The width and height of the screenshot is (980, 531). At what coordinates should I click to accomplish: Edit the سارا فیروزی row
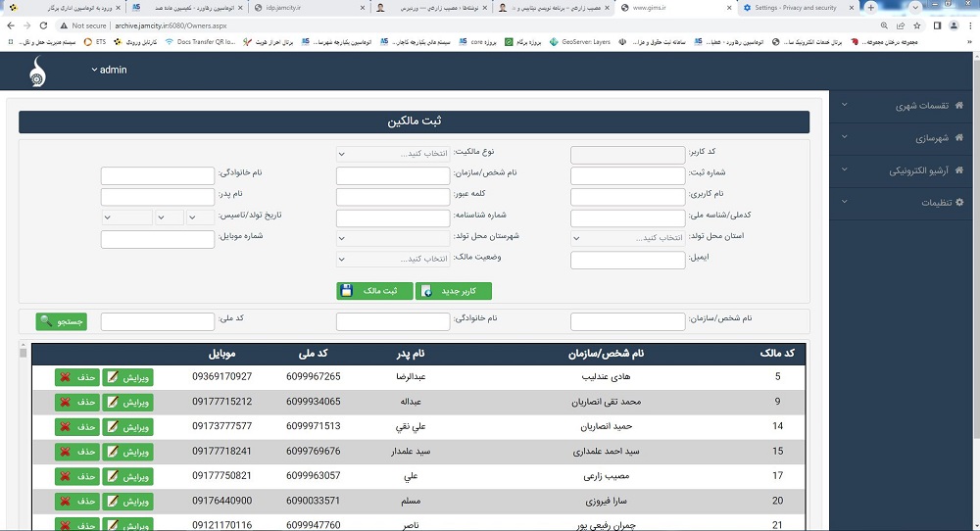127,501
